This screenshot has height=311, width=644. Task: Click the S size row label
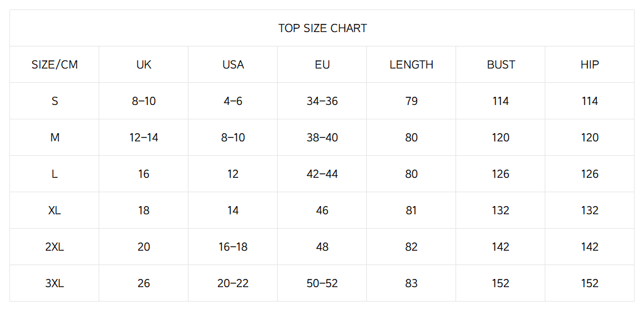[x=55, y=101]
